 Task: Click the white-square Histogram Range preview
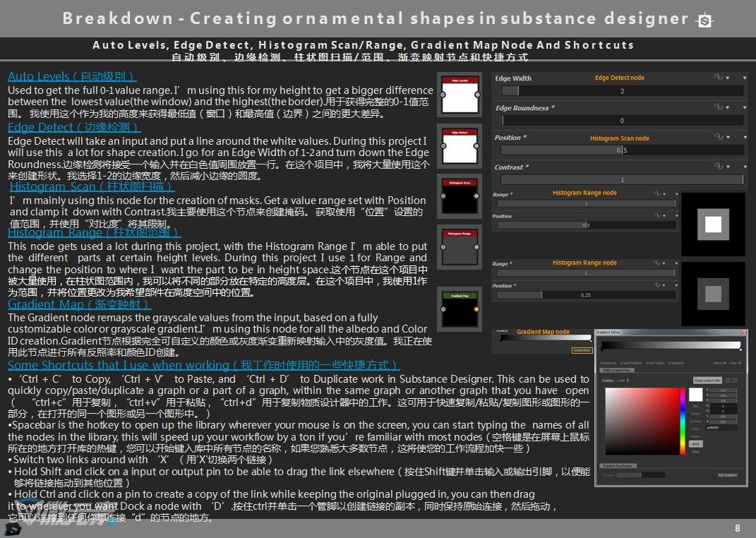713,225
